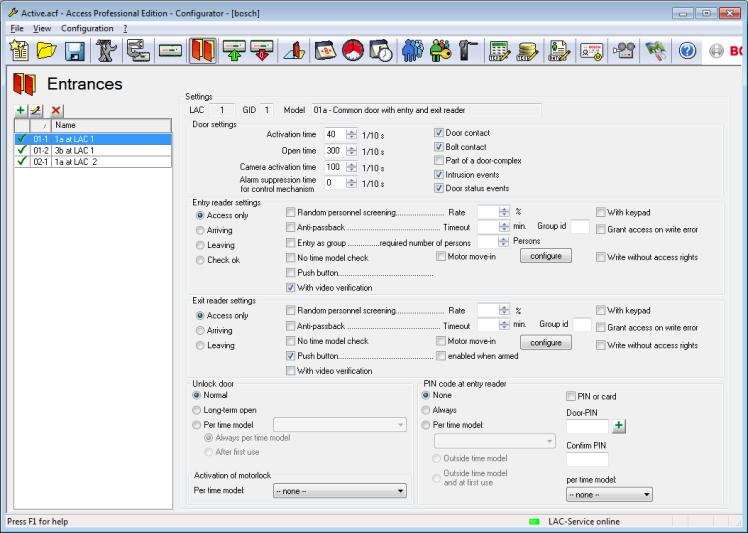Open the View menu
748x533 pixels.
[42, 29]
